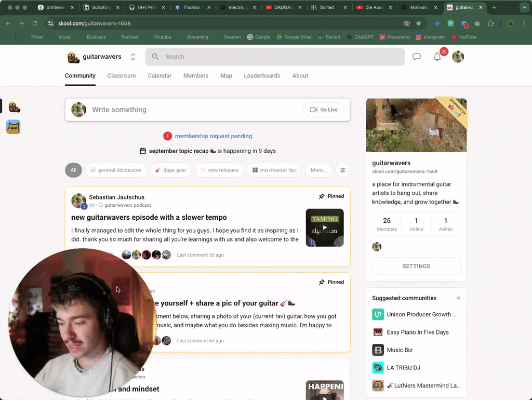Screen dimensions: 532x400
Task: Open the membership request pending link
Action: click(214, 136)
